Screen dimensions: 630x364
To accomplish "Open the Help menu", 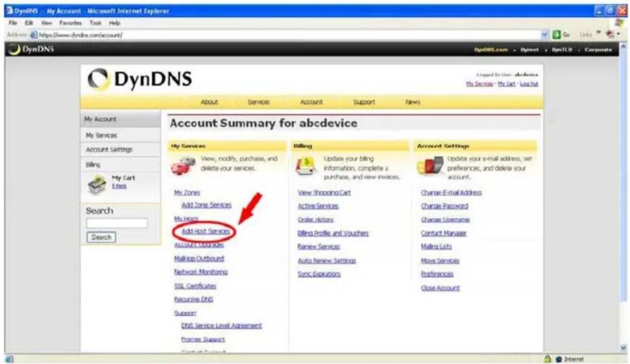I will [114, 23].
